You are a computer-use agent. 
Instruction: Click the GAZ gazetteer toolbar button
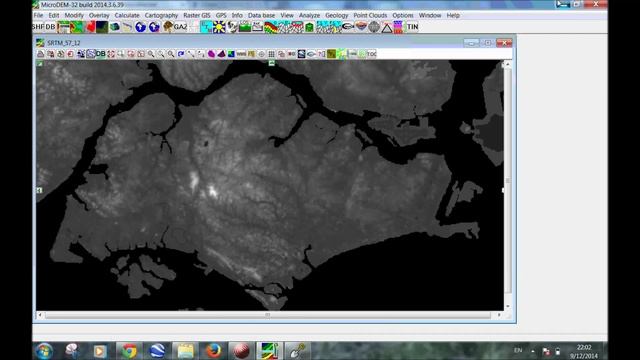click(180, 27)
